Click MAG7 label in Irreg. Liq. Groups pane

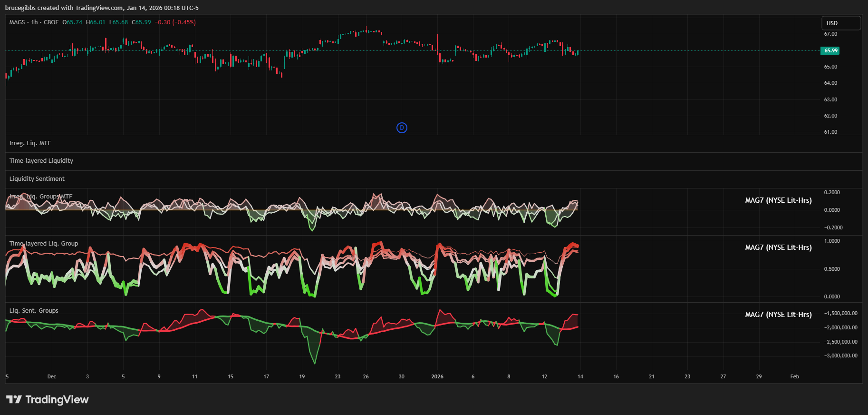[x=778, y=200]
